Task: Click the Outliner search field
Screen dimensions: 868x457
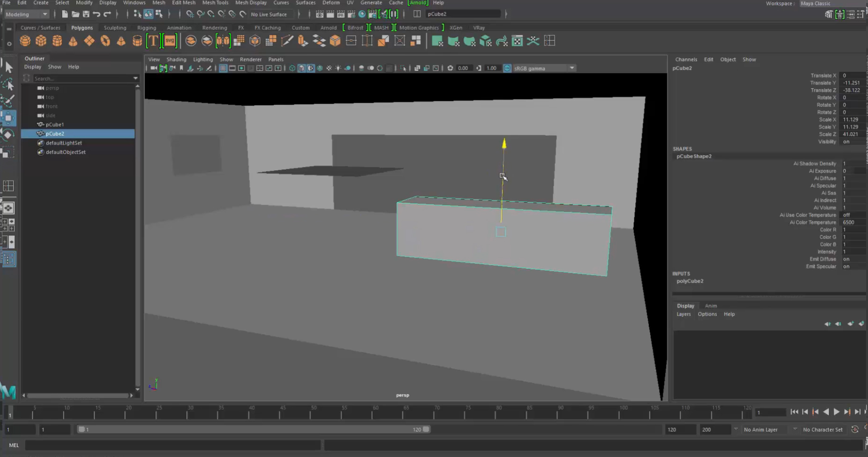Action: pos(82,78)
